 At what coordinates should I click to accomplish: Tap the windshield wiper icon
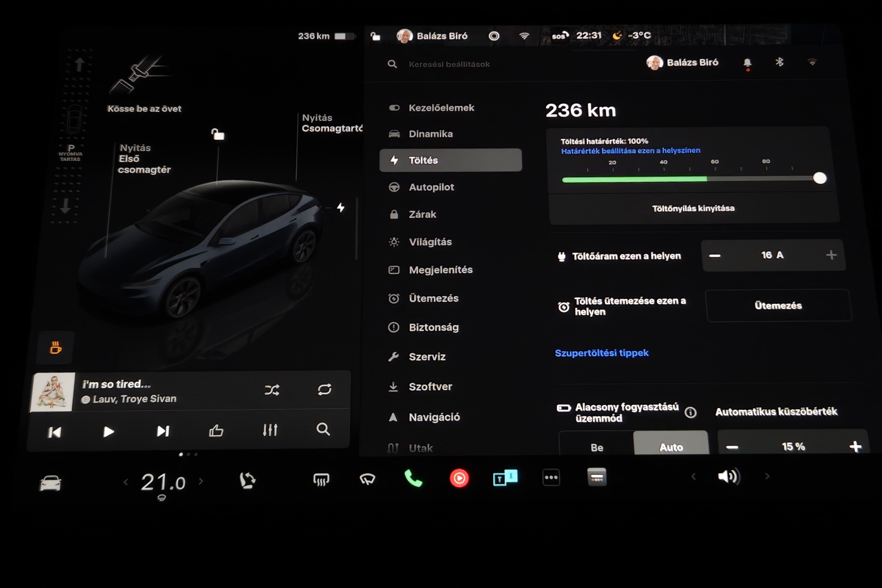pos(367,479)
